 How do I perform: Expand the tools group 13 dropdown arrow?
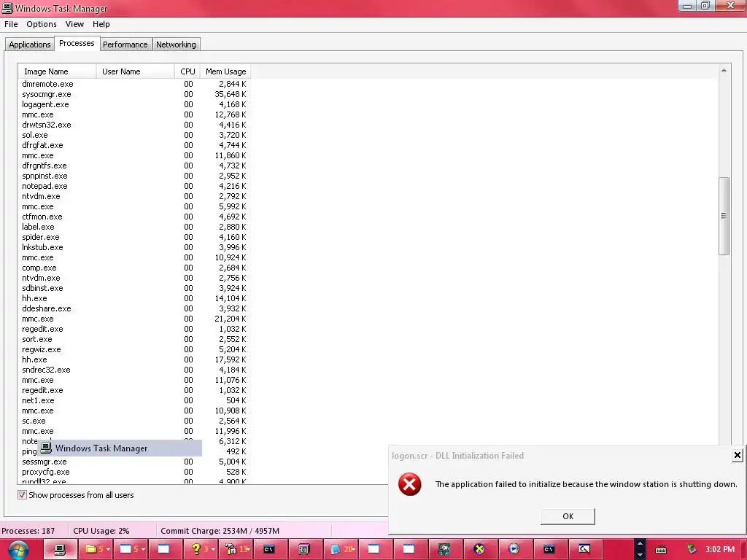click(248, 550)
